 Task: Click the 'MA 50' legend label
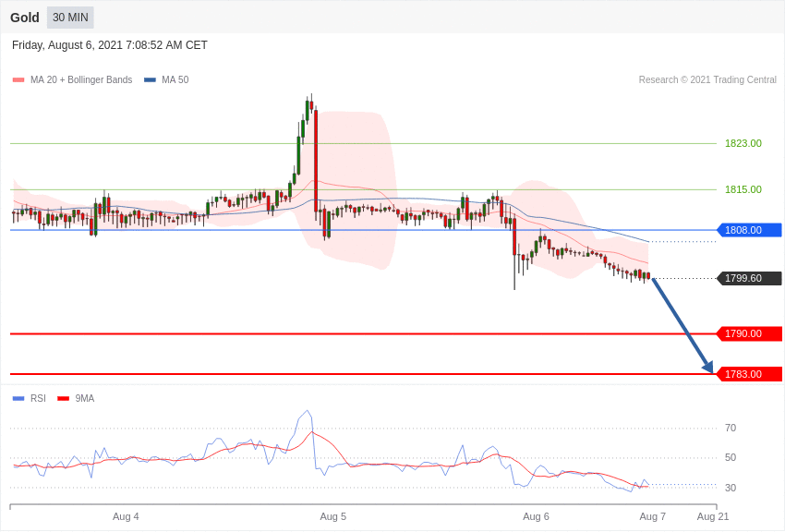(x=175, y=79)
